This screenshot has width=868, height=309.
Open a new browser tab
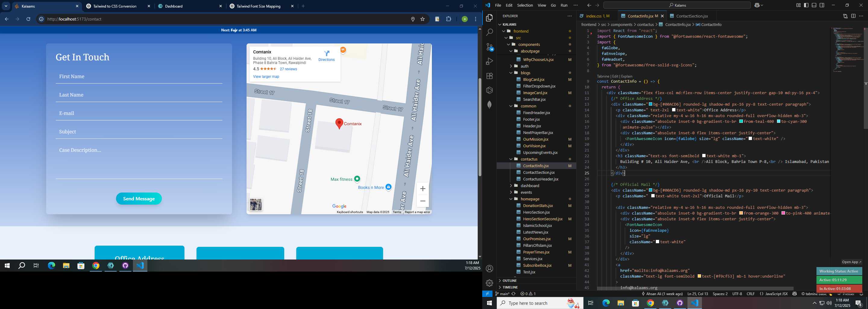coord(303,6)
